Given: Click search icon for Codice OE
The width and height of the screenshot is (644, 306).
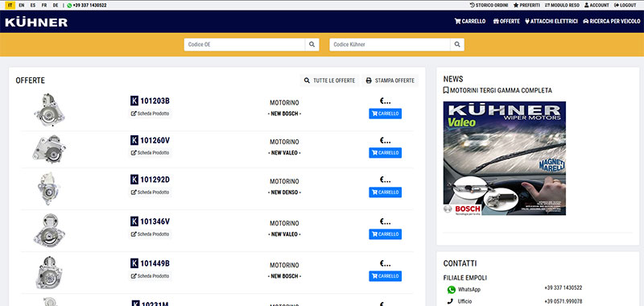Looking at the screenshot, I should pyautogui.click(x=312, y=44).
